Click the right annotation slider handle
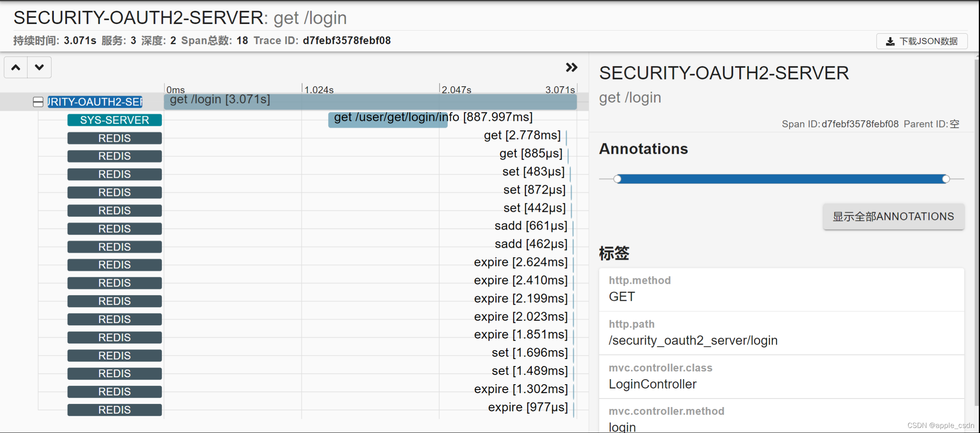This screenshot has width=980, height=433. coord(946,179)
